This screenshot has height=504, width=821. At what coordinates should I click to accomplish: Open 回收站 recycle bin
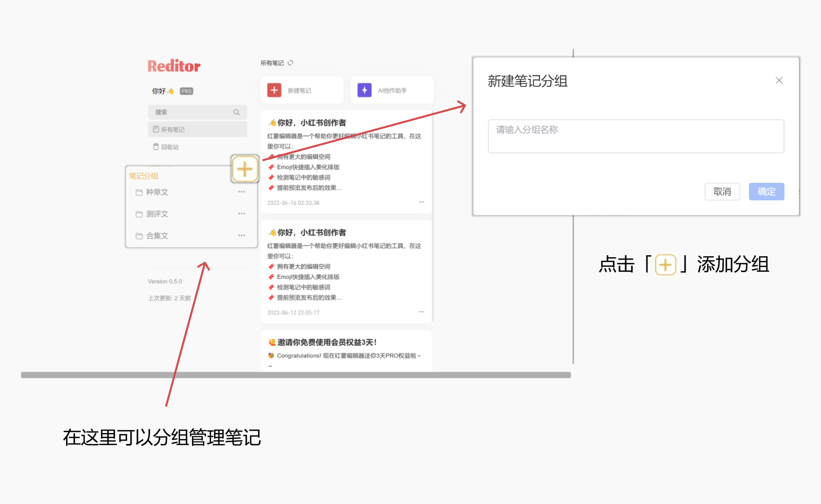tap(166, 147)
